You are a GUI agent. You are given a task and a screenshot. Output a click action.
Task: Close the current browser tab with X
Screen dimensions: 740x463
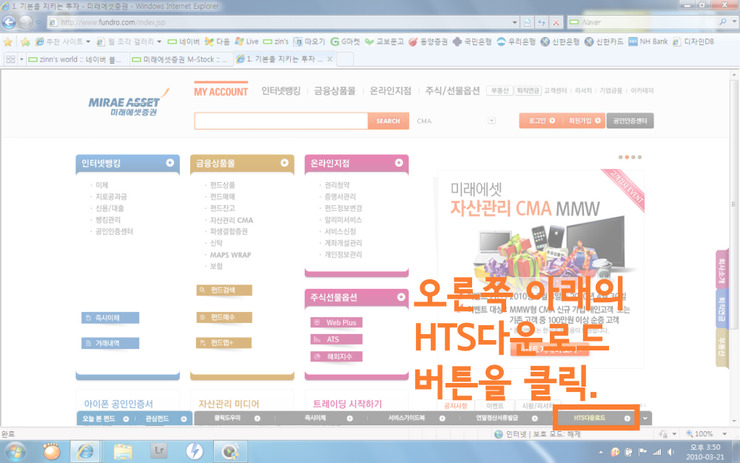click(330, 59)
